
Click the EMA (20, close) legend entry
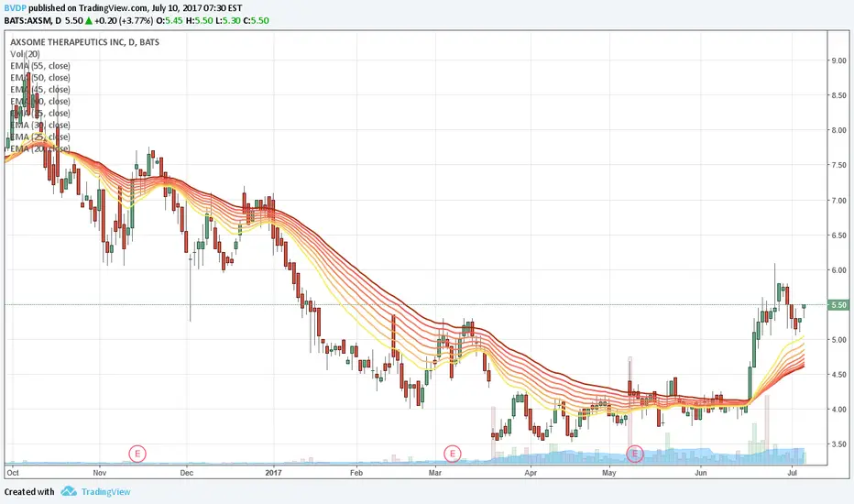click(40, 148)
